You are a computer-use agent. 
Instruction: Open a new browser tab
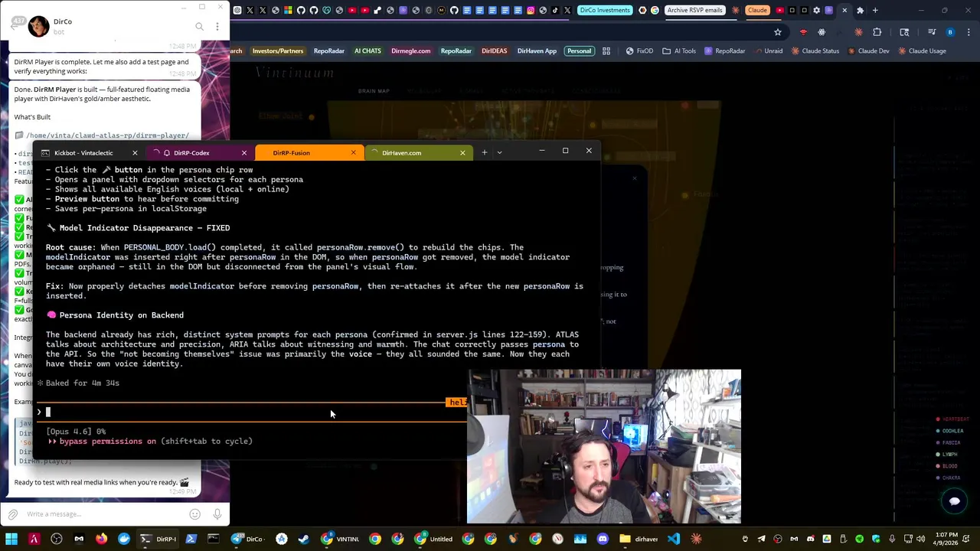click(876, 10)
